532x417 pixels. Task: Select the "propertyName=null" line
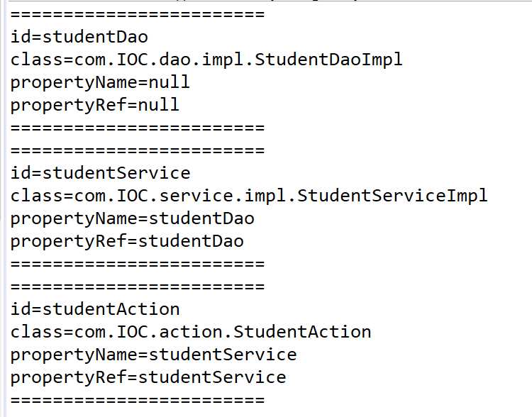click(100, 82)
